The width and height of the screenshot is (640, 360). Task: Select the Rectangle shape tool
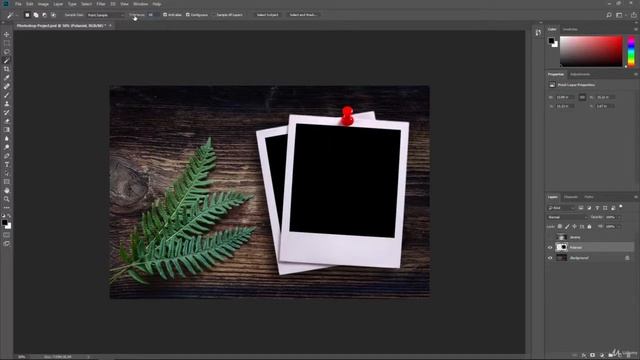pyautogui.click(x=7, y=182)
